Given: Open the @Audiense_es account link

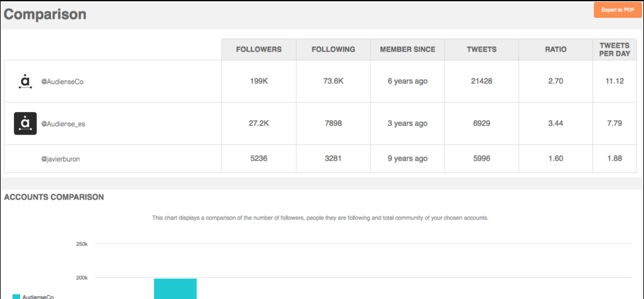Looking at the screenshot, I should [x=63, y=123].
